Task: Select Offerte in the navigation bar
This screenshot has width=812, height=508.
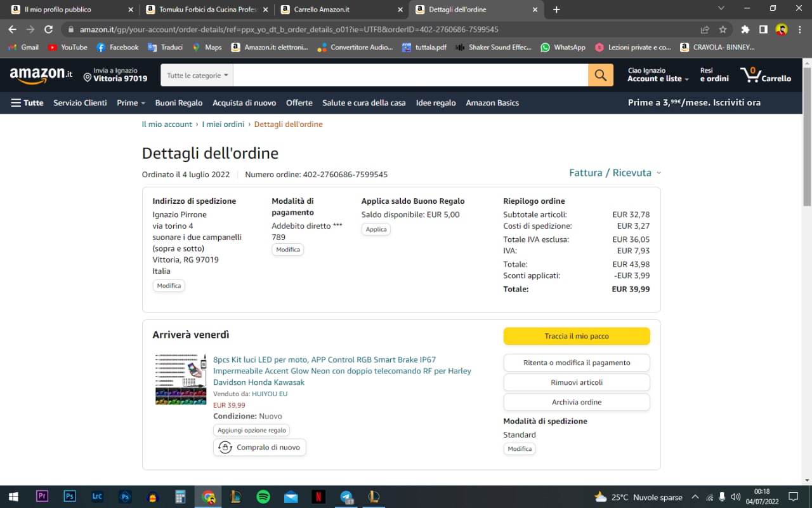Action: [299, 103]
